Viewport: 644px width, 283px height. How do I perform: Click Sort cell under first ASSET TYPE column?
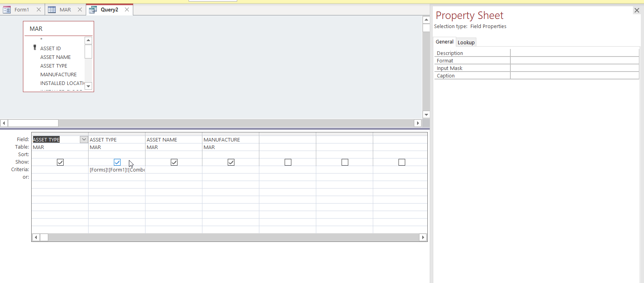(60, 155)
